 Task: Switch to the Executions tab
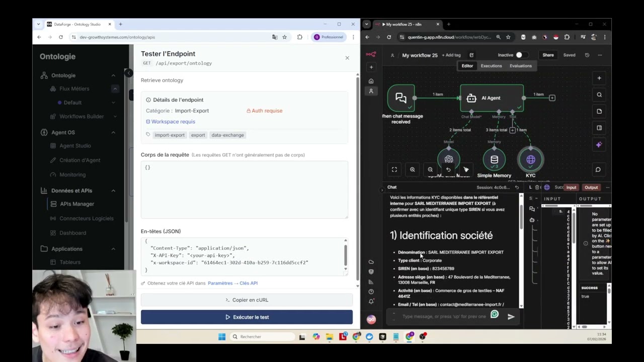(x=491, y=66)
